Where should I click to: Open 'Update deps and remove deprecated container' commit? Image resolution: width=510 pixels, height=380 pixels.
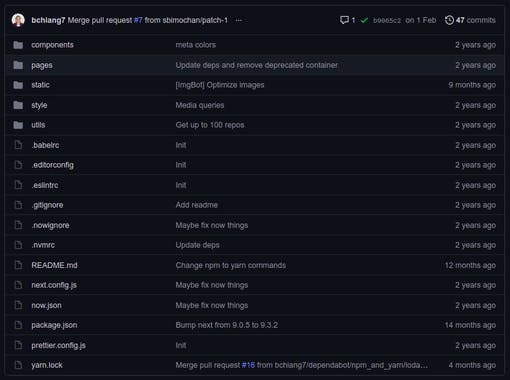pyautogui.click(x=257, y=65)
